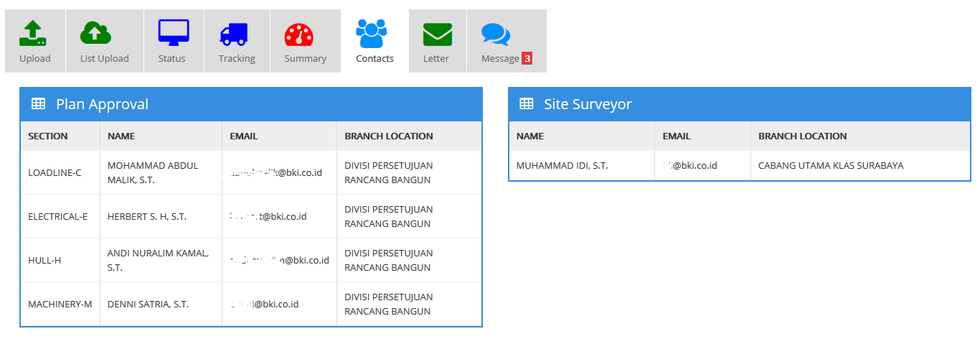Click the Message chat bubbles icon

coord(495,34)
